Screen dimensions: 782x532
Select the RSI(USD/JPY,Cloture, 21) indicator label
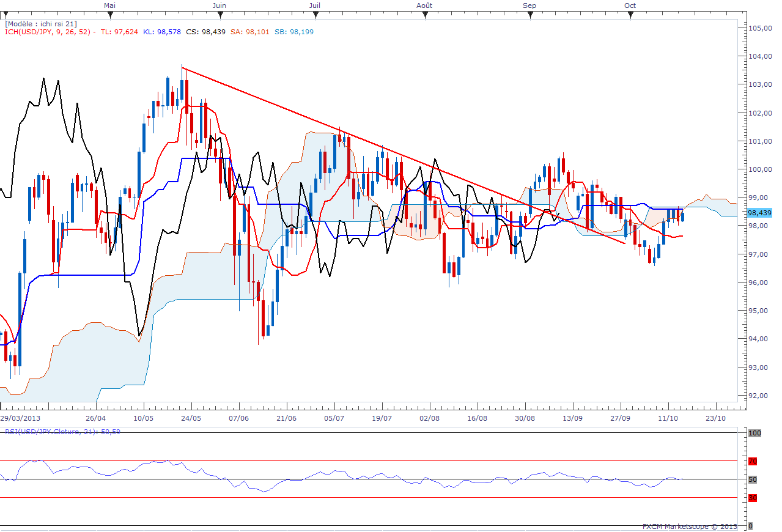[x=62, y=432]
